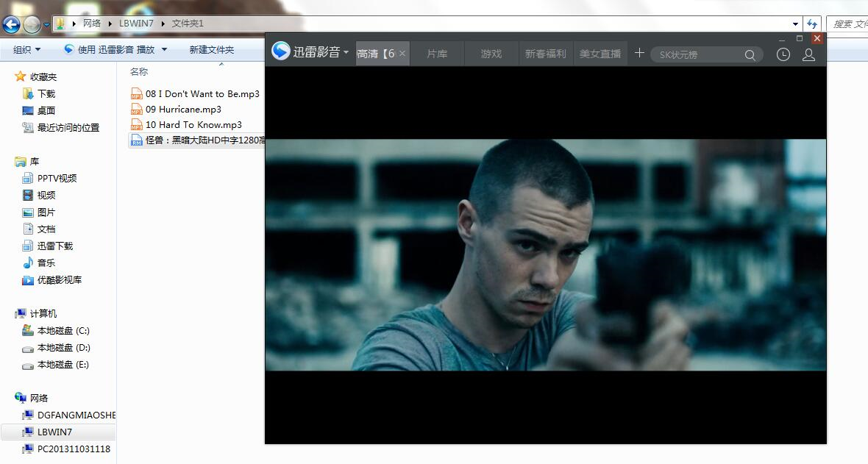This screenshot has height=464, width=868.
Task: Open LBWIN7 network computer
Action: pyautogui.click(x=54, y=432)
